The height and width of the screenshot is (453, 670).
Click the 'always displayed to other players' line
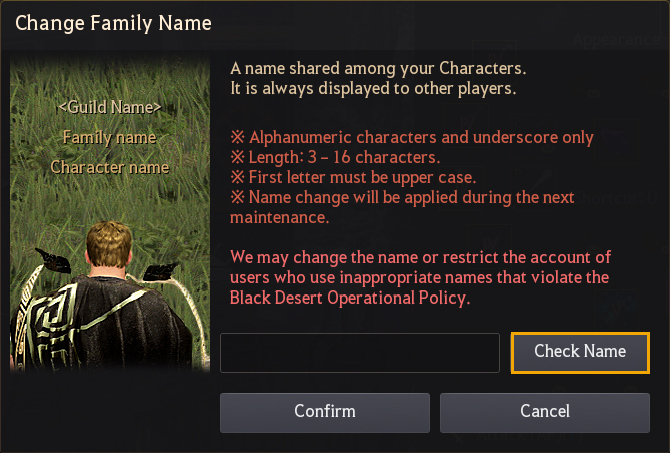[373, 88]
